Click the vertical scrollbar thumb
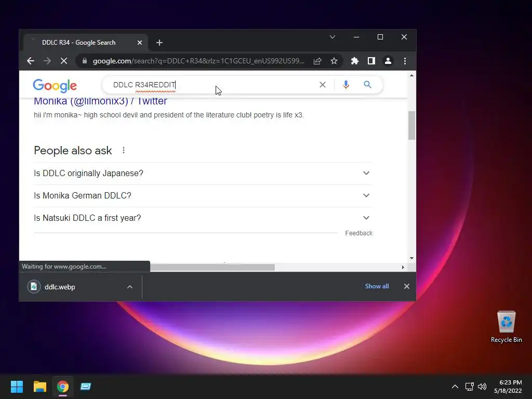Screen dimensions: 532x399 coord(411,125)
